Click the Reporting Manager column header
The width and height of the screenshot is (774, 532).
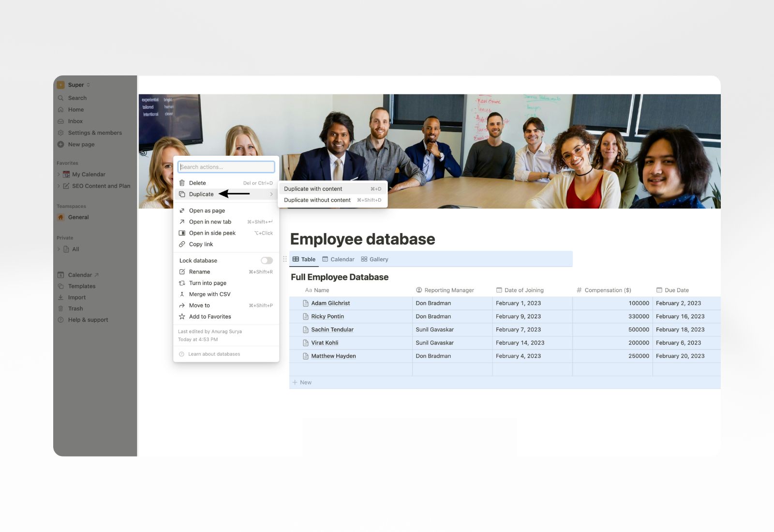coord(445,290)
